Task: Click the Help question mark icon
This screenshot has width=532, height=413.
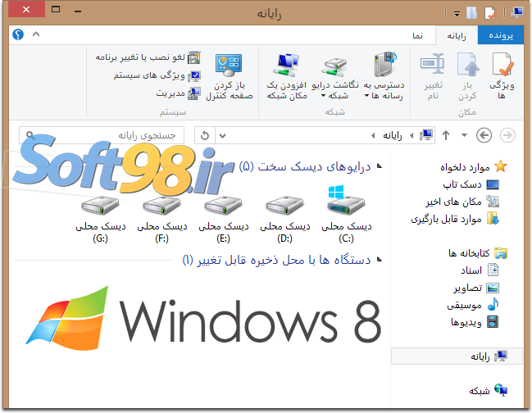Action: (18, 34)
